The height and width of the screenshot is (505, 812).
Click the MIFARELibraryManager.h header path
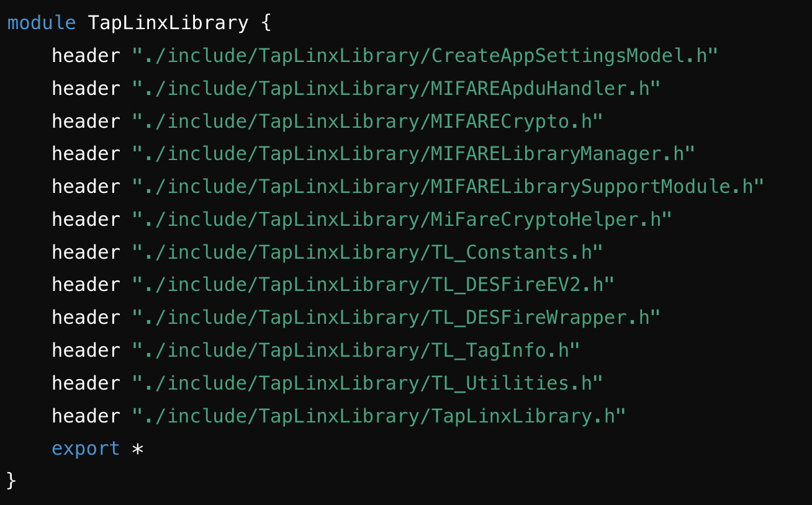(413, 154)
